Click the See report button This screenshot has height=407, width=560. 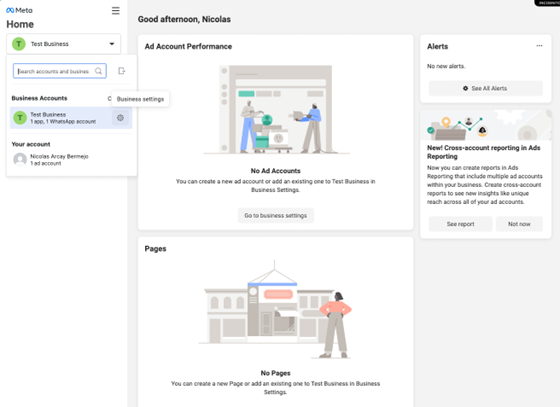pos(460,224)
